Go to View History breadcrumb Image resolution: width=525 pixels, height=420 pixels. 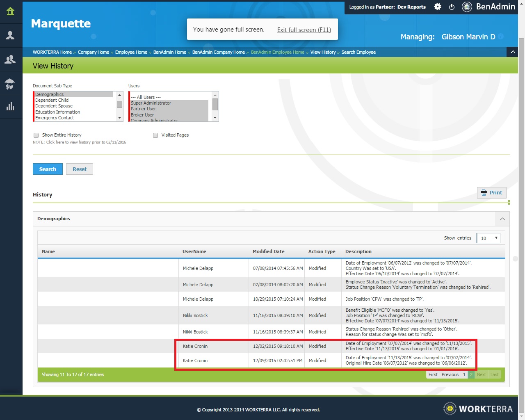pyautogui.click(x=323, y=52)
